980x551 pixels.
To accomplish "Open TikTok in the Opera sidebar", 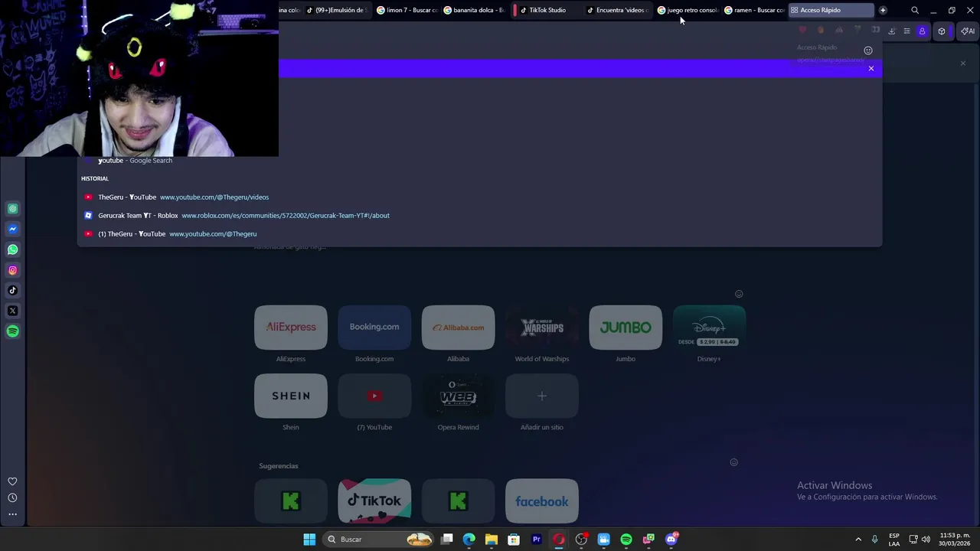I will click(x=13, y=290).
